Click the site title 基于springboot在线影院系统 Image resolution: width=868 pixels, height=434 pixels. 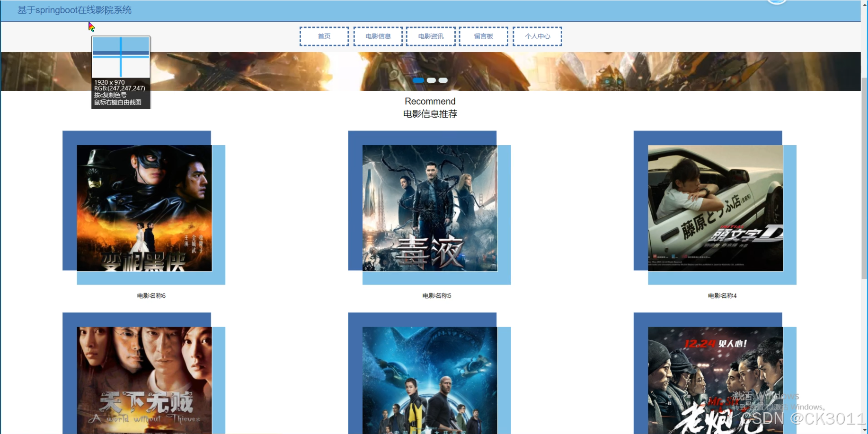tap(74, 10)
